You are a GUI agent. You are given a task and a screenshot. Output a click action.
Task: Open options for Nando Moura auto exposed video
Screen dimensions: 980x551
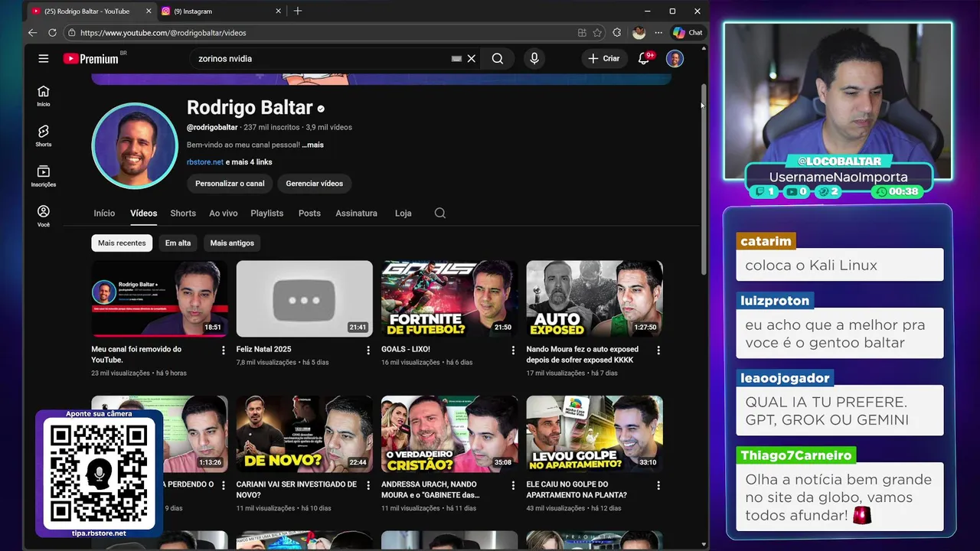pos(658,350)
